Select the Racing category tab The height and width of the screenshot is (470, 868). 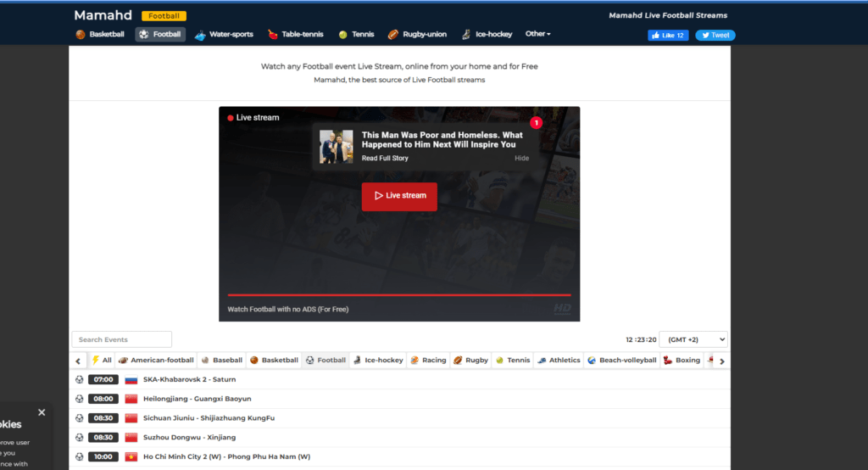[x=428, y=361]
